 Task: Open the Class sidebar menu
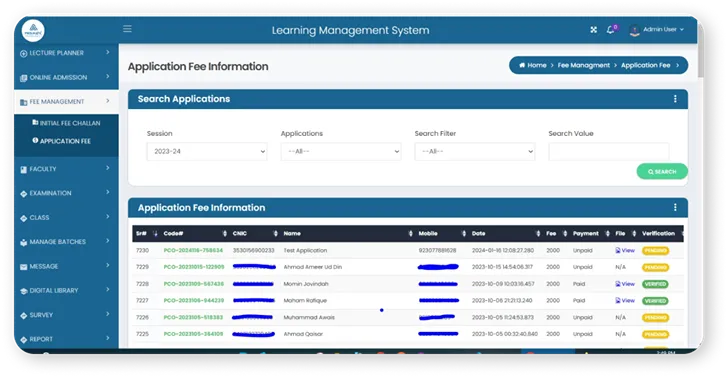click(x=66, y=217)
